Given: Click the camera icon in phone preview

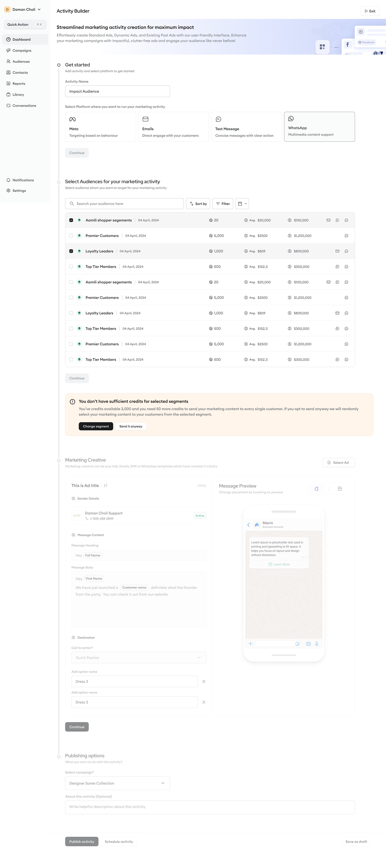Looking at the screenshot, I should point(308,644).
